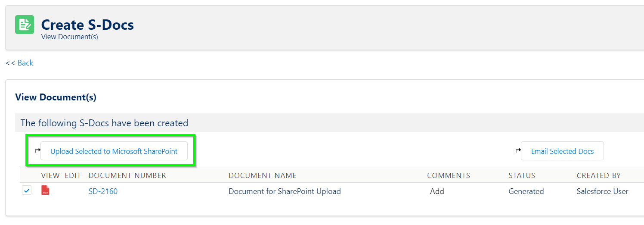The image size is (644, 225).
Task: Click the COMMENTS column header
Action: pos(449,175)
